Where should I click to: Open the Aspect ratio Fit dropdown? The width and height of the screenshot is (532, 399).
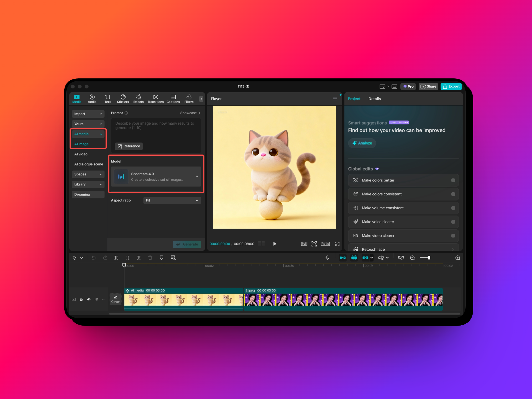pyautogui.click(x=172, y=200)
